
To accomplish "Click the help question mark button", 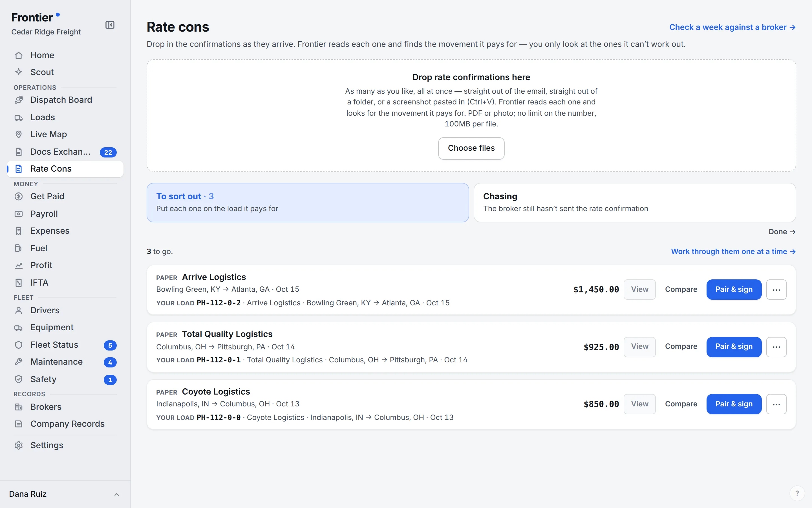I will 797,493.
